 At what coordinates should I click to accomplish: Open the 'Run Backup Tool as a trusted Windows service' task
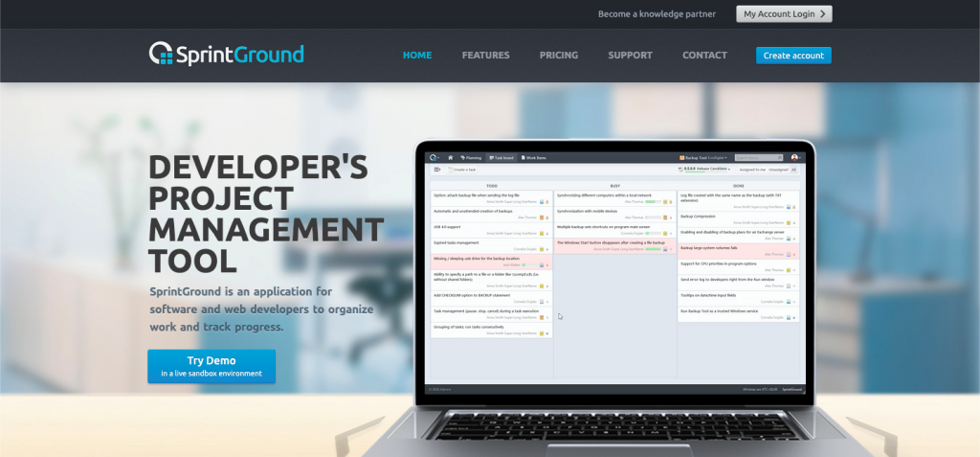click(739, 313)
